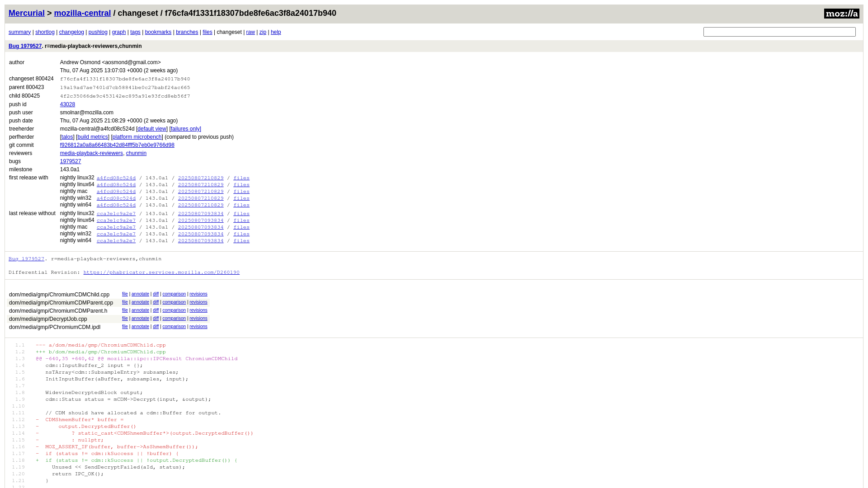Download the zip archive
The image size is (868, 488).
(263, 32)
